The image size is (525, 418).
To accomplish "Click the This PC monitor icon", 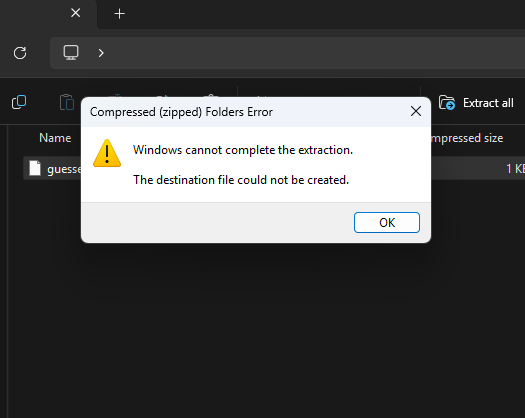I will pyautogui.click(x=71, y=53).
